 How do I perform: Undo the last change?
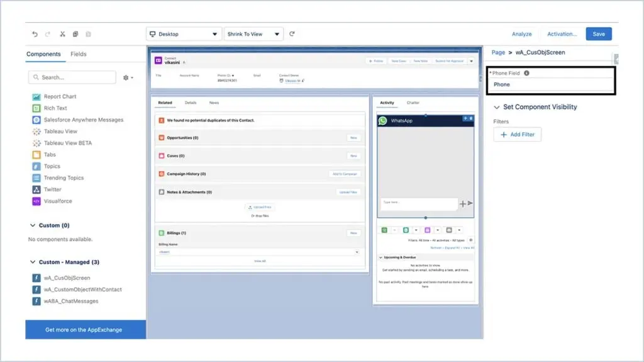[x=35, y=34]
